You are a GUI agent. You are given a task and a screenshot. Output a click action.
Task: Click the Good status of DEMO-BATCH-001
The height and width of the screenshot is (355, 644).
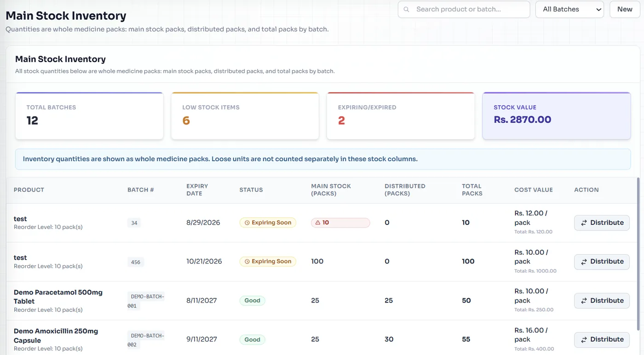(x=252, y=301)
